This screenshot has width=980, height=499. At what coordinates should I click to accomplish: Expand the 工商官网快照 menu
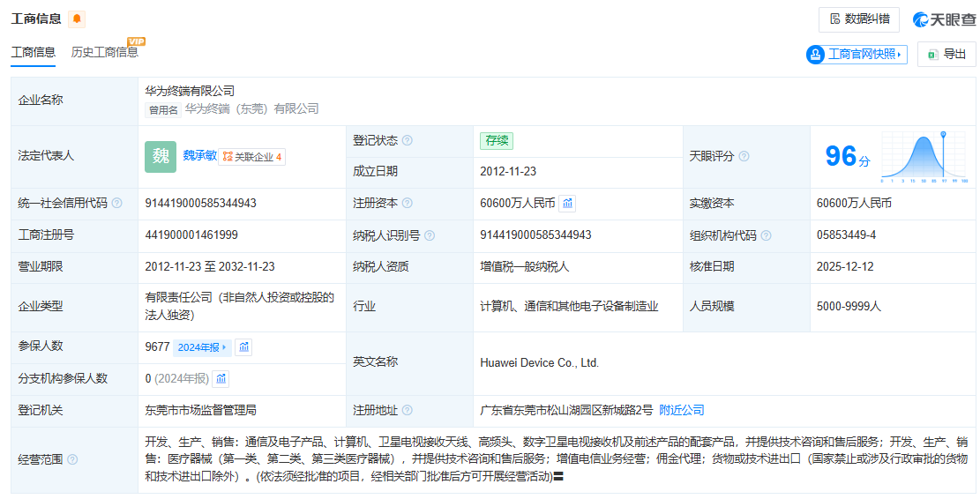point(856,55)
